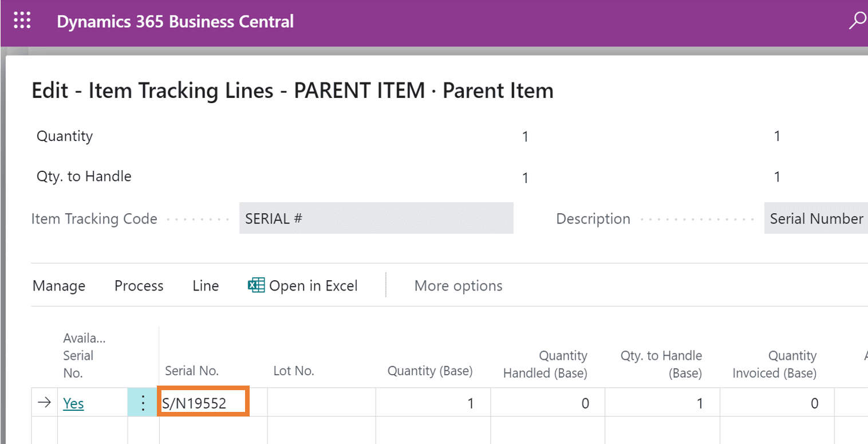Click Dynamics 365 Business Central title
The width and height of the screenshot is (868, 444).
click(x=175, y=22)
